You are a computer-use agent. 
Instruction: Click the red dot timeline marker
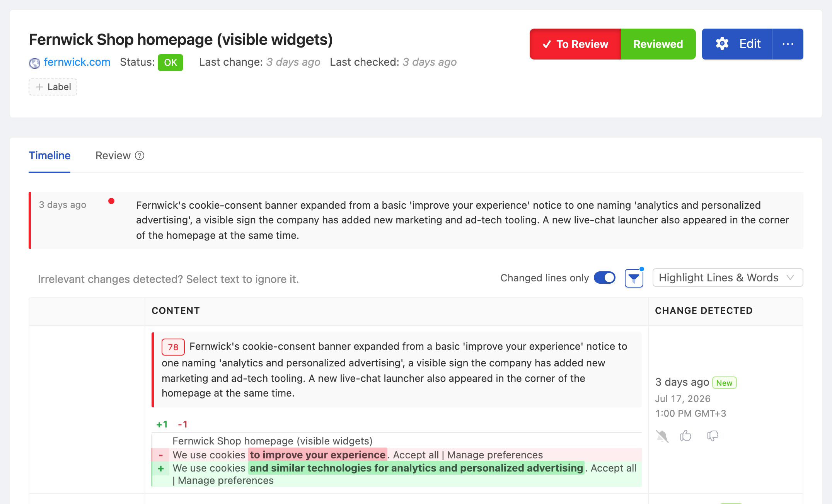pos(111,201)
